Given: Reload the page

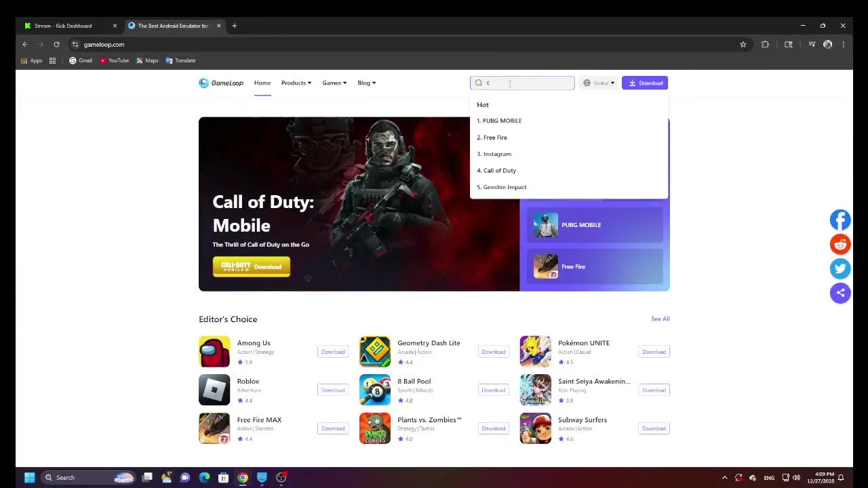Looking at the screenshot, I should click(x=56, y=45).
